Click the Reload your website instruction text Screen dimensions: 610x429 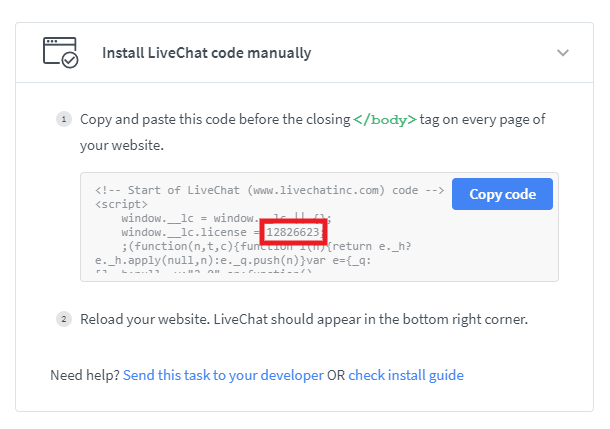point(304,319)
